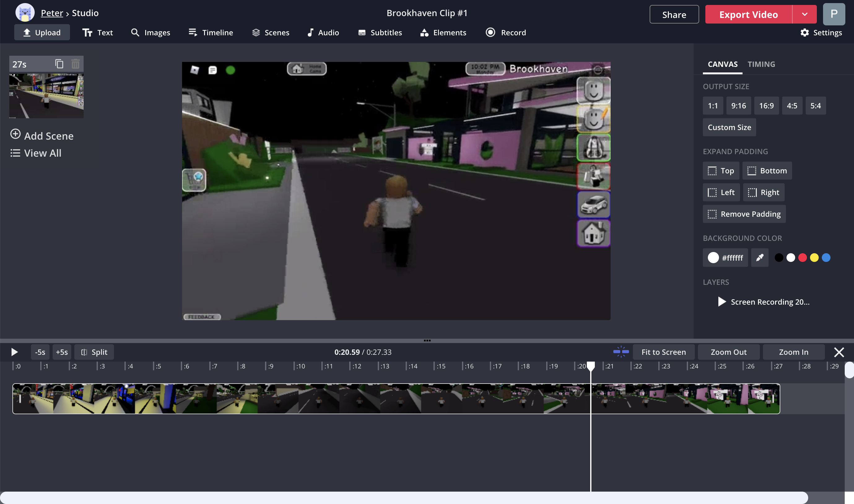Open the Export Video dropdown arrow

pyautogui.click(x=804, y=14)
